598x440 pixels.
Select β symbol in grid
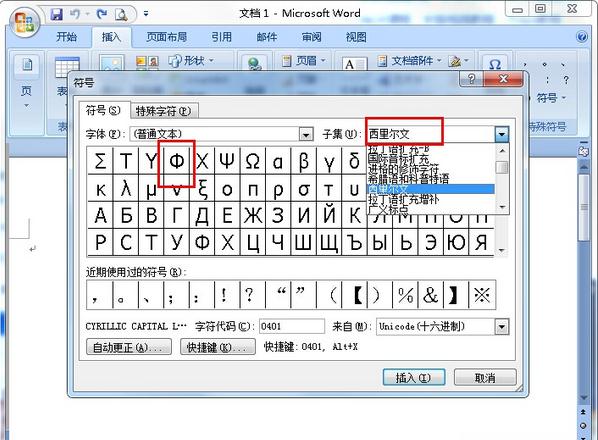(x=303, y=162)
